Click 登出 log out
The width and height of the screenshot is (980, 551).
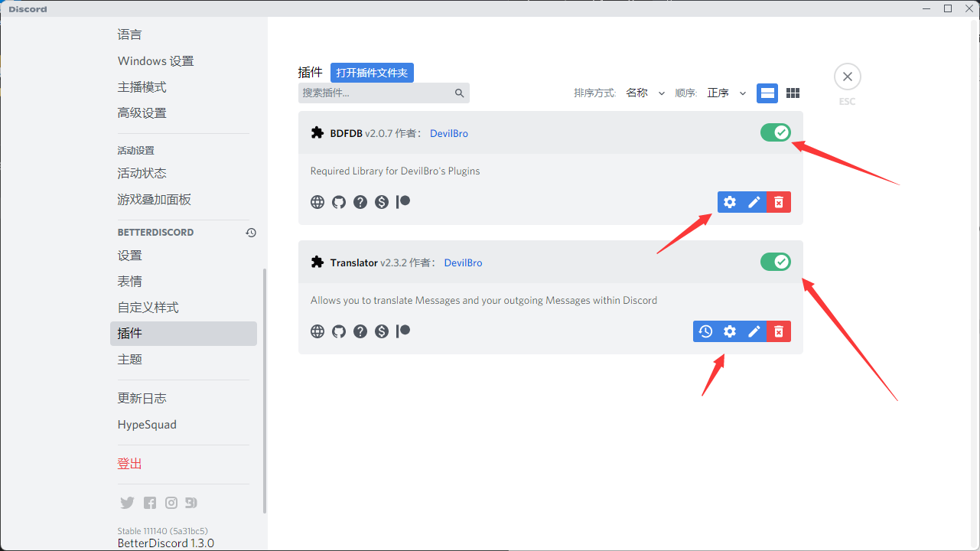pyautogui.click(x=184, y=463)
